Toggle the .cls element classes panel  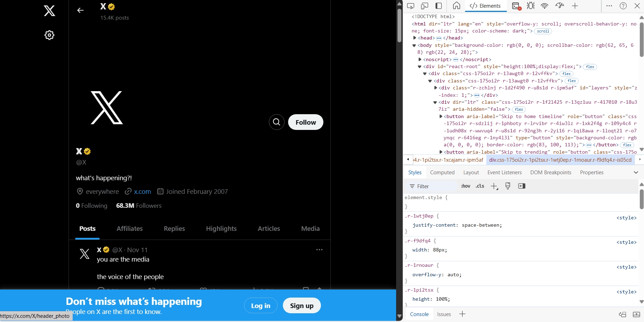(480, 186)
